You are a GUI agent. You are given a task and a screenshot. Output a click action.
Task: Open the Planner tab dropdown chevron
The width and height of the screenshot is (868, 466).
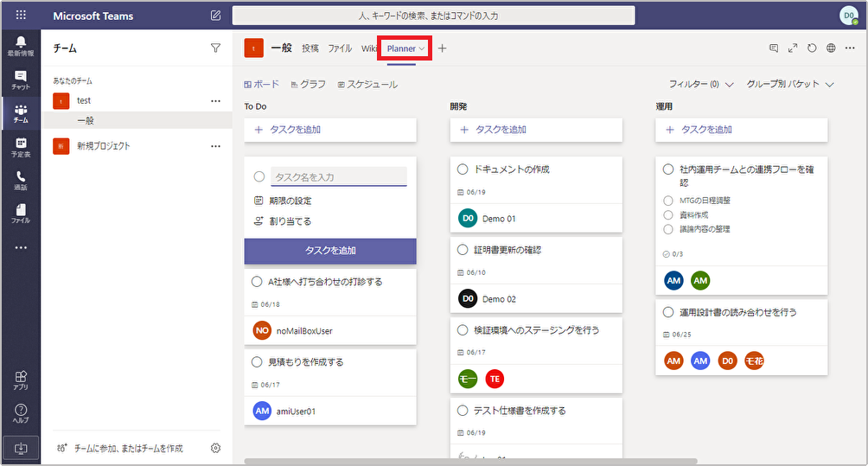point(422,48)
